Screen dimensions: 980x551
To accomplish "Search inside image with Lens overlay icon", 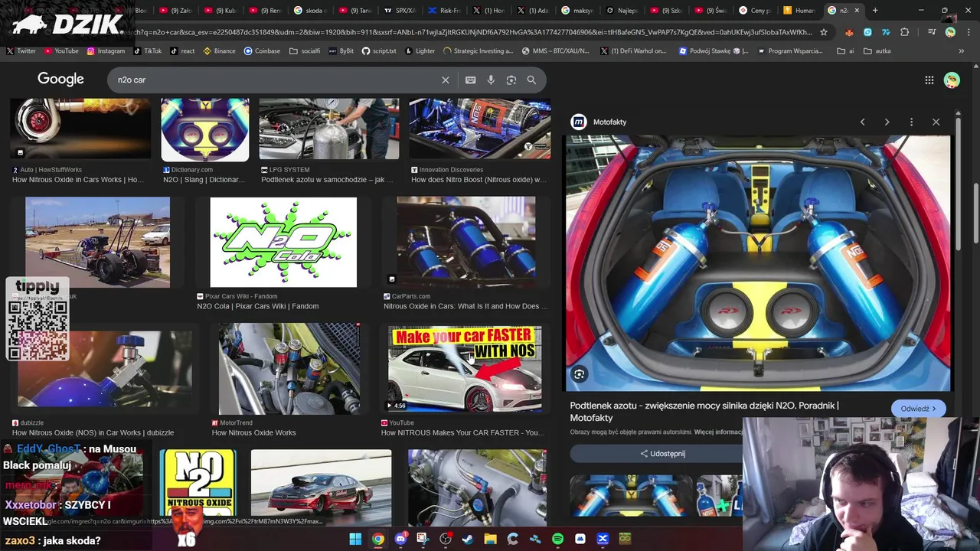I will pyautogui.click(x=580, y=374).
